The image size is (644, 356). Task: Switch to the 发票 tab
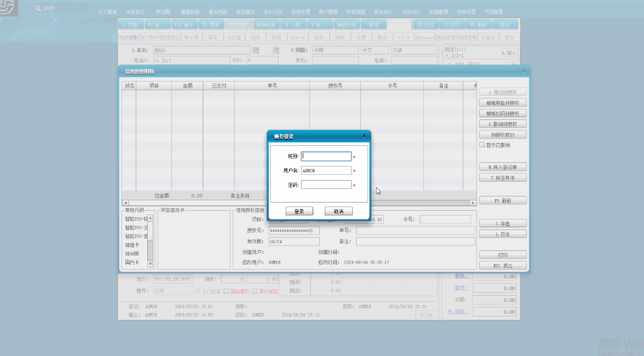[x=361, y=37]
